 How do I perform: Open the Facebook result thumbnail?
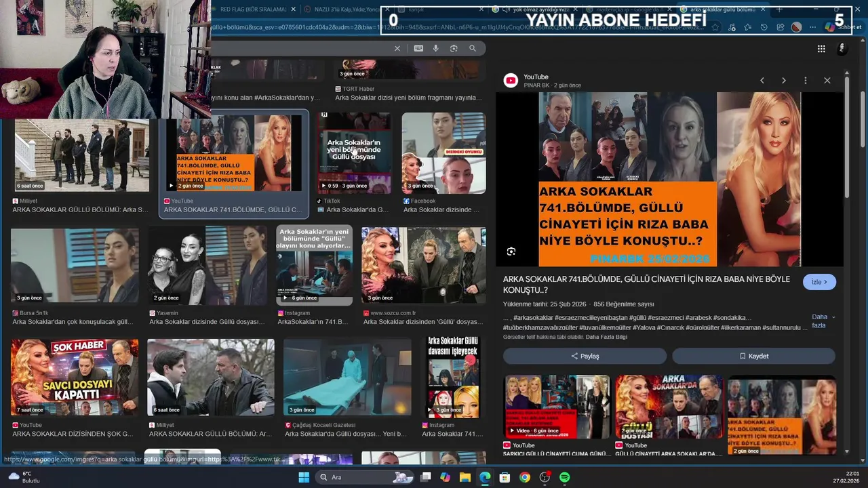point(444,152)
